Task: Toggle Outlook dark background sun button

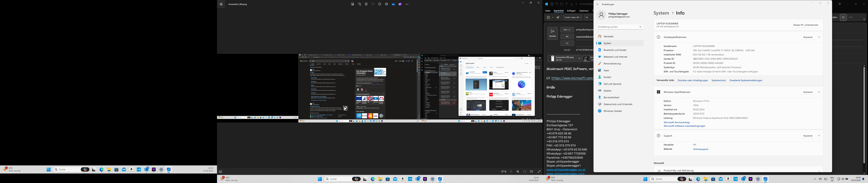Action: pos(843,17)
